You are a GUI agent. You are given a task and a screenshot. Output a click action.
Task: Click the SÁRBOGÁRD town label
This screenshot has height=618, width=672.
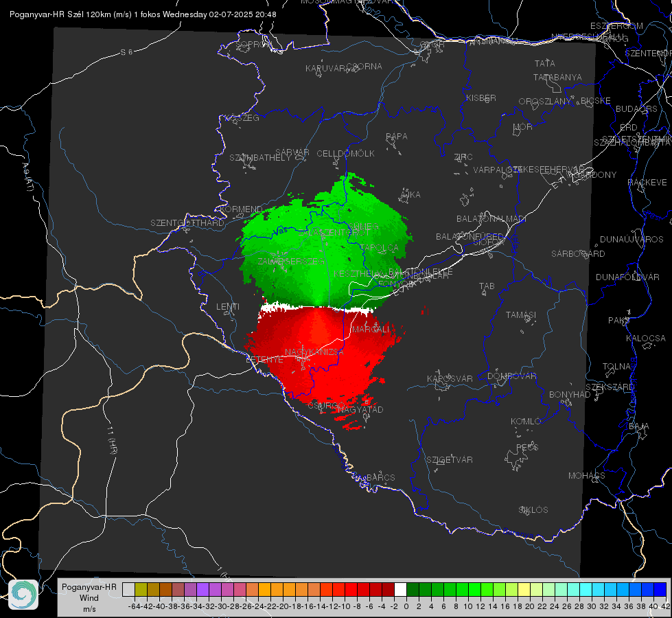coord(578,254)
